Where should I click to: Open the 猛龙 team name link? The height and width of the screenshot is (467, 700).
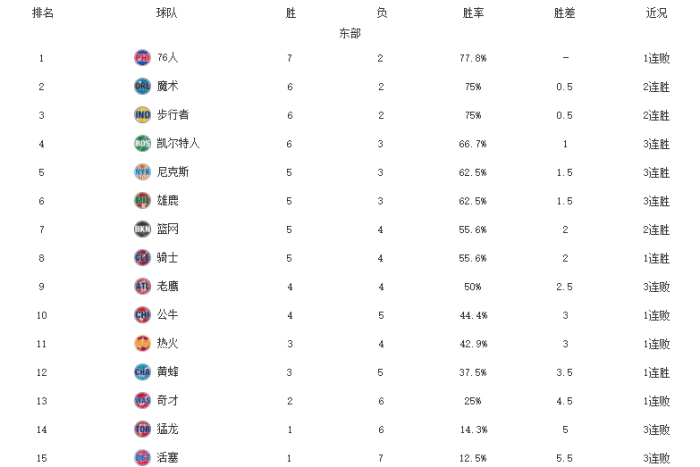(168, 429)
